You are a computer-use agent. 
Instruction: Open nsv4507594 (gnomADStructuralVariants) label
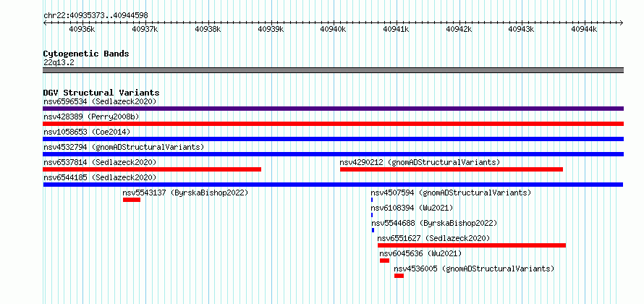coord(451,193)
